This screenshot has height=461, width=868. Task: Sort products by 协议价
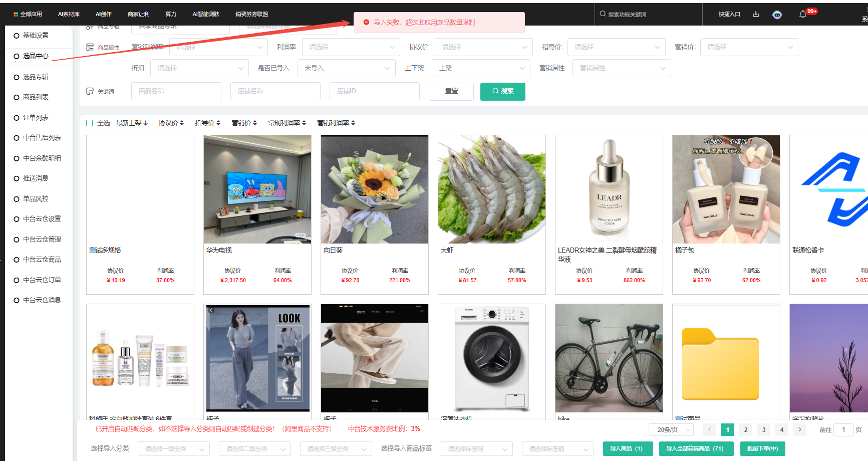click(171, 123)
